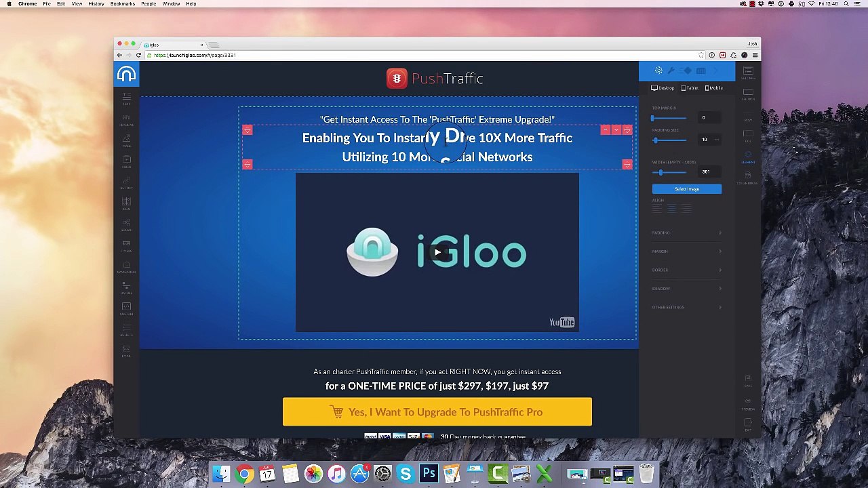Expand the Shadow settings section
The image size is (868, 488).
[686, 289]
